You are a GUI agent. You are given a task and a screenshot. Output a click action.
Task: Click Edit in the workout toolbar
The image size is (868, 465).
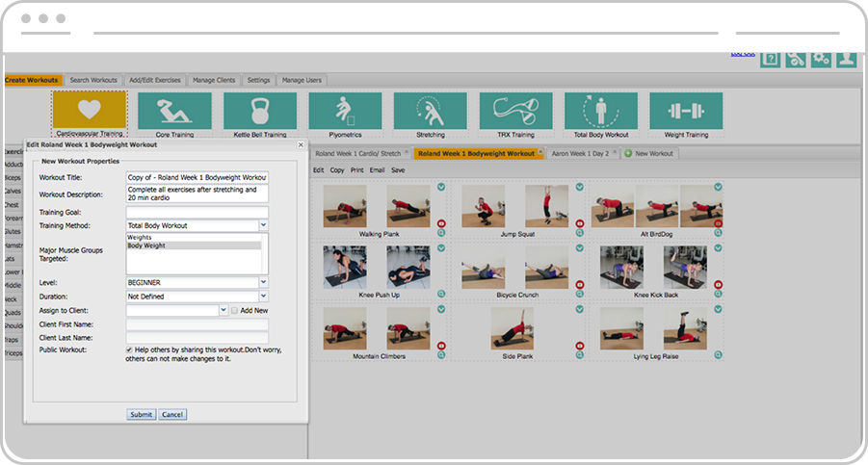point(318,170)
